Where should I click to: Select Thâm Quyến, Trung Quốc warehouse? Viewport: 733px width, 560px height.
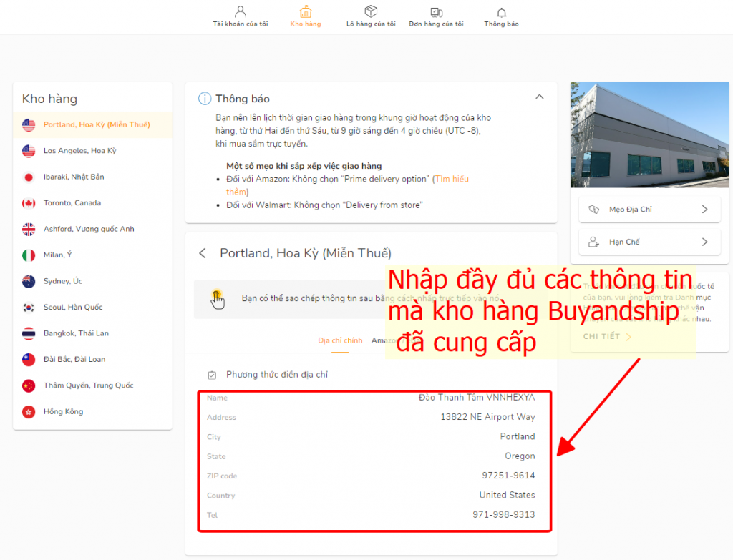[x=92, y=385]
